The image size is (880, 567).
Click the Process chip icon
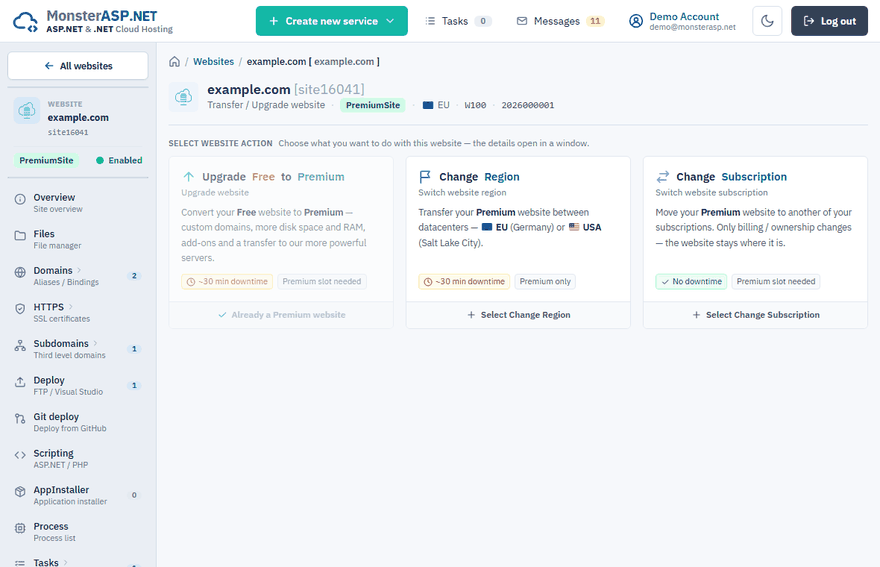20,528
